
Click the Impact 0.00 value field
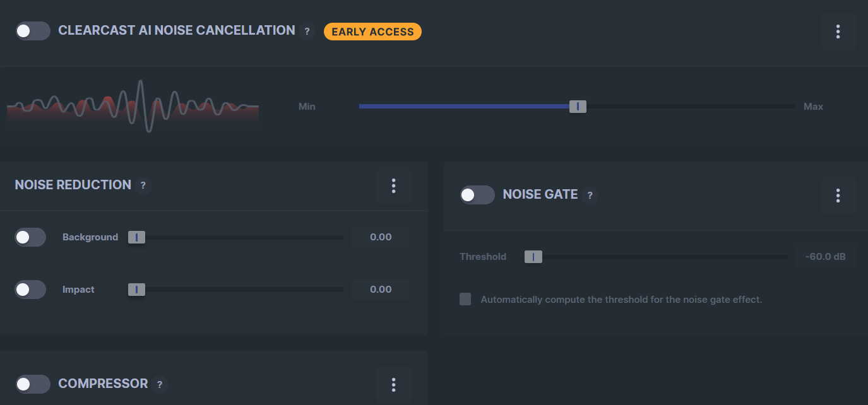(381, 290)
